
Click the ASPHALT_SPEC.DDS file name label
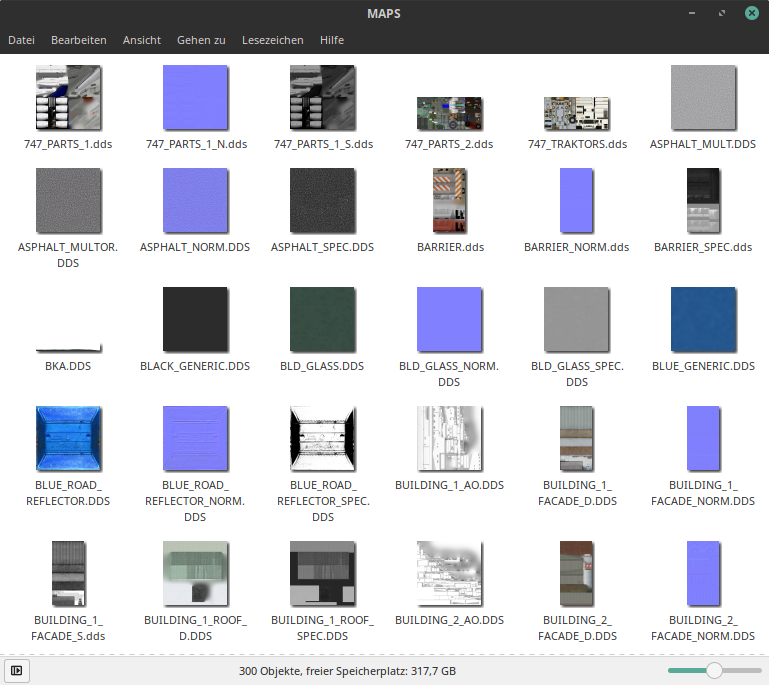coord(322,247)
